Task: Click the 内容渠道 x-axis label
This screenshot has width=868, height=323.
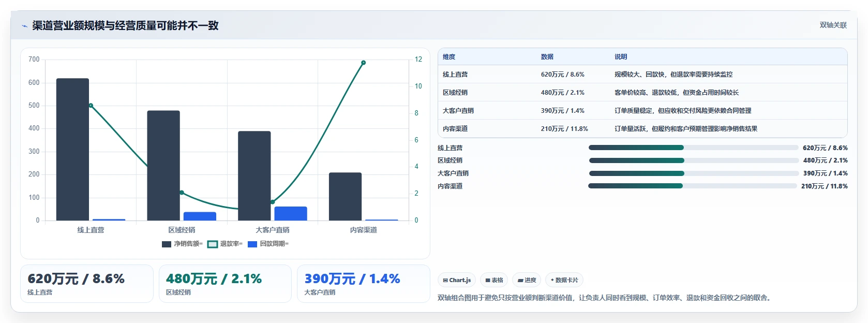Action: (363, 230)
